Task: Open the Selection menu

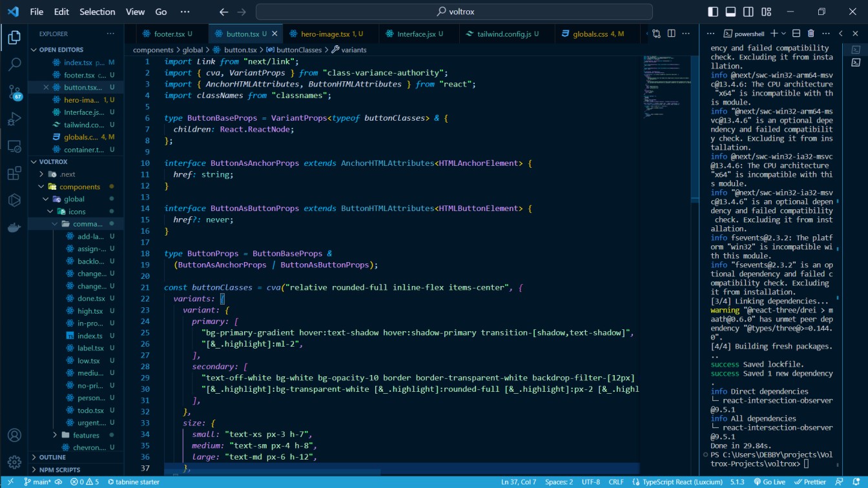Action: click(98, 12)
